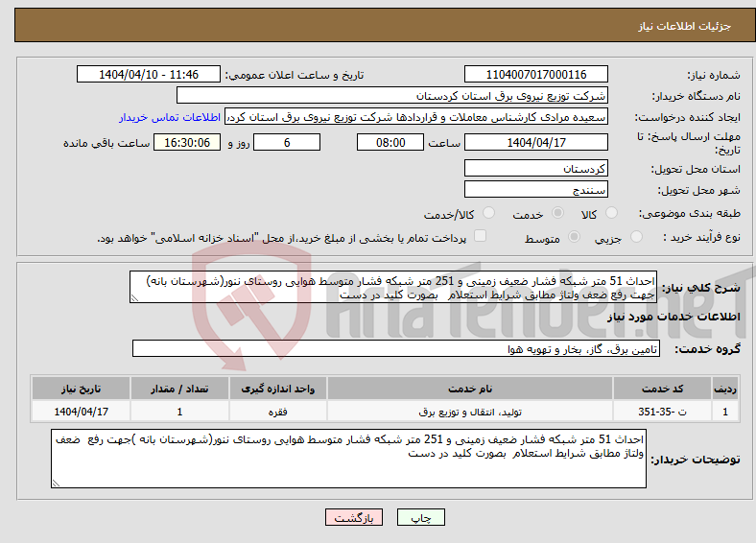This screenshot has width=756, height=543.
Task: Click the شرح کلی نیاز description textarea
Action: click(x=393, y=287)
